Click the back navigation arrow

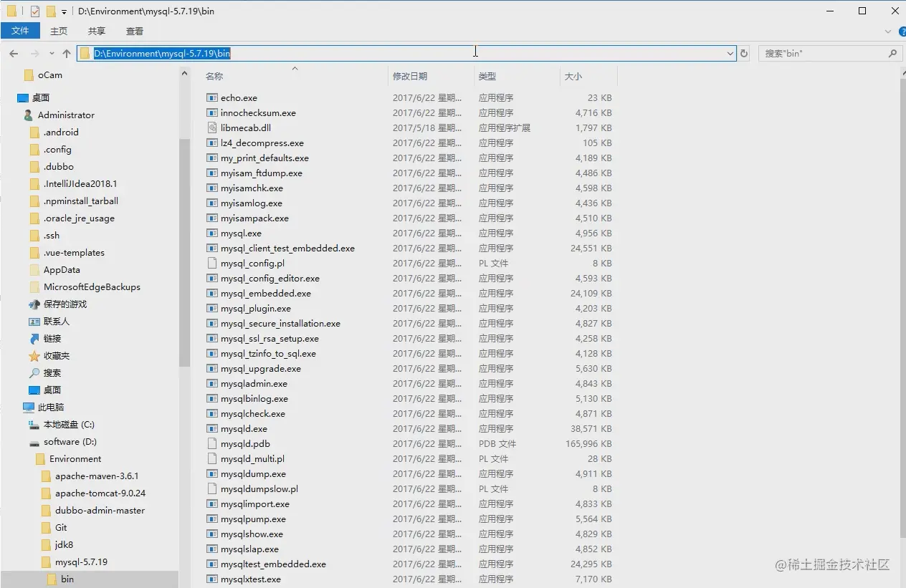(x=14, y=54)
